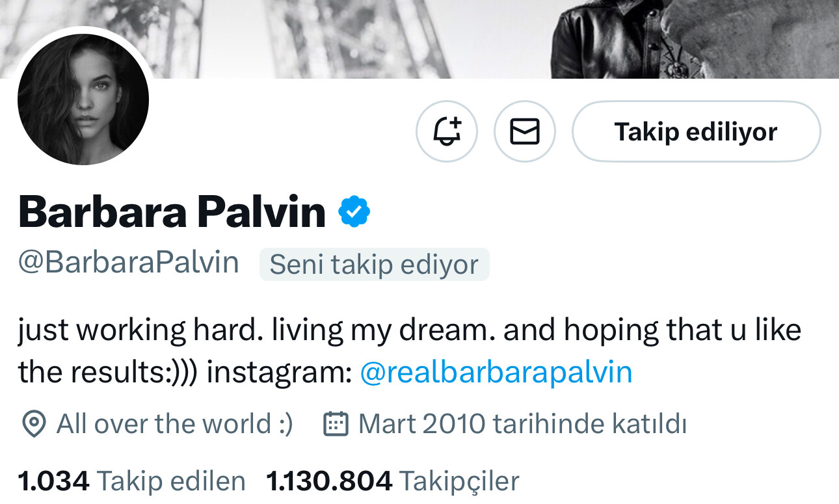The height and width of the screenshot is (504, 839).
Task: Click the Seni takip ediyor label
Action: (x=374, y=265)
